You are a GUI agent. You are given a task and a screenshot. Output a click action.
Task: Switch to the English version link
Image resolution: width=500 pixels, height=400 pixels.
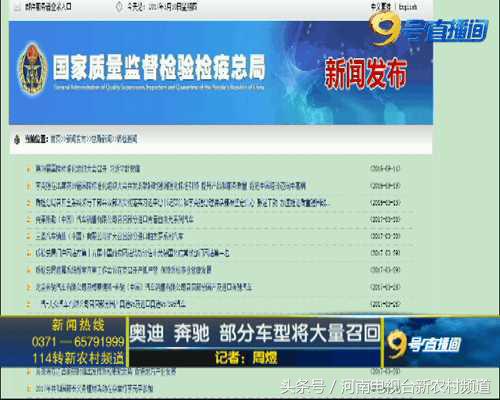(x=408, y=7)
